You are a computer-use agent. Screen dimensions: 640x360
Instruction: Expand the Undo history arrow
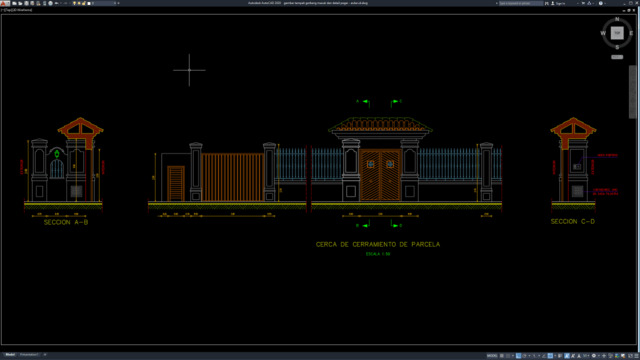tap(60, 3)
